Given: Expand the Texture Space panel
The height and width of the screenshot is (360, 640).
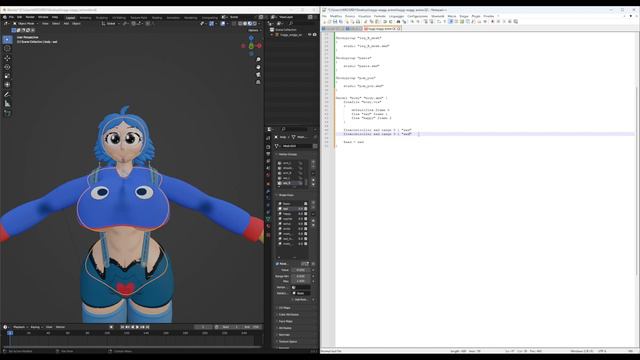Looking at the screenshot, I should tap(287, 341).
